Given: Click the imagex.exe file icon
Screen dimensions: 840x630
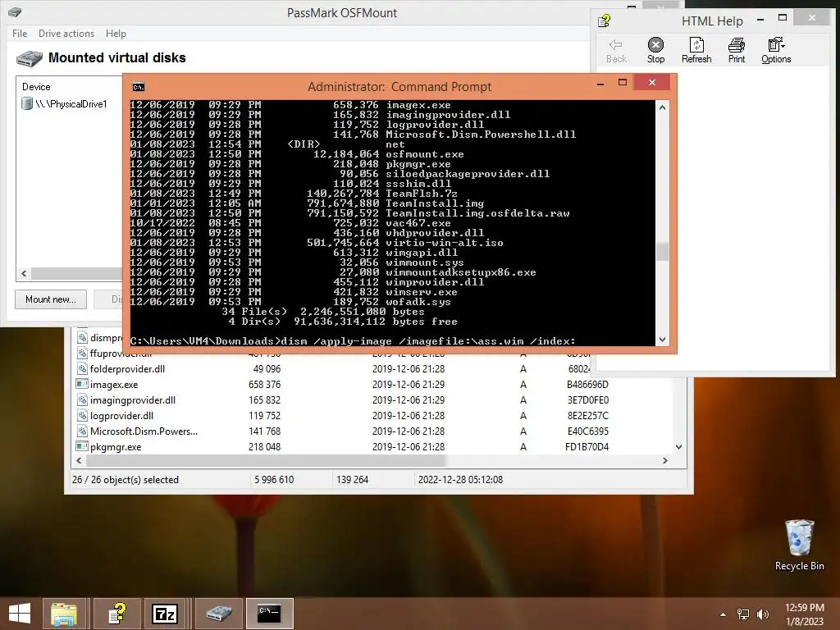Looking at the screenshot, I should 82,384.
